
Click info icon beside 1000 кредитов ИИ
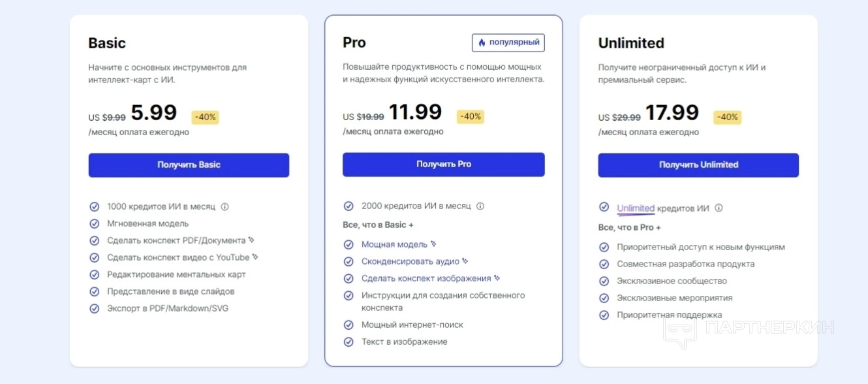(225, 207)
